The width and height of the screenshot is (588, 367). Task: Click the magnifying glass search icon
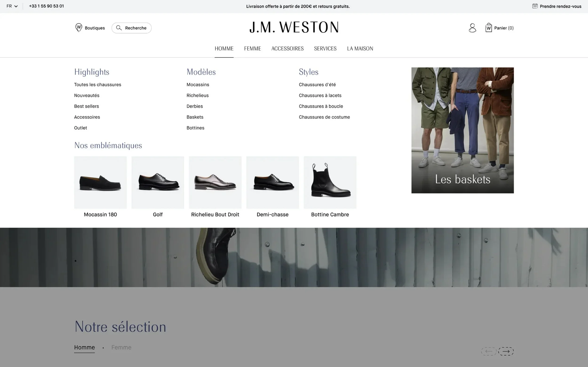point(119,28)
